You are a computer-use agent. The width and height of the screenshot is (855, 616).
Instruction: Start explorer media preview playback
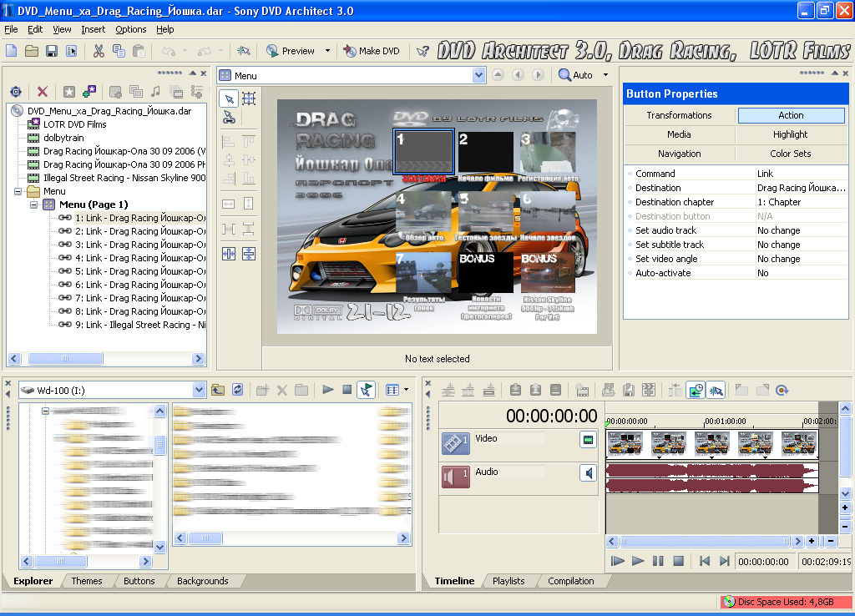[x=327, y=390]
